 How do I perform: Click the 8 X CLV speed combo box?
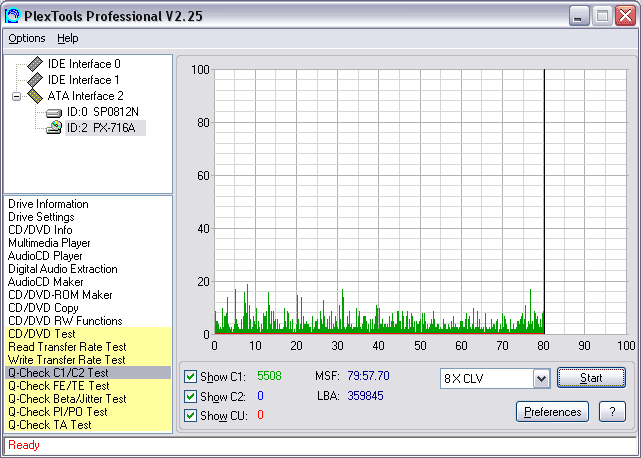495,379
